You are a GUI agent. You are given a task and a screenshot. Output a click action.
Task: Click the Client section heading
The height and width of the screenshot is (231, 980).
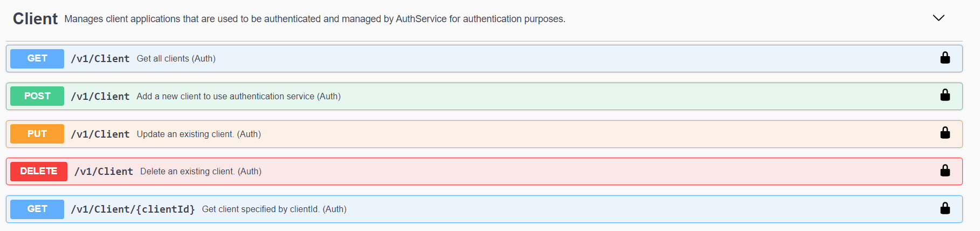click(35, 19)
